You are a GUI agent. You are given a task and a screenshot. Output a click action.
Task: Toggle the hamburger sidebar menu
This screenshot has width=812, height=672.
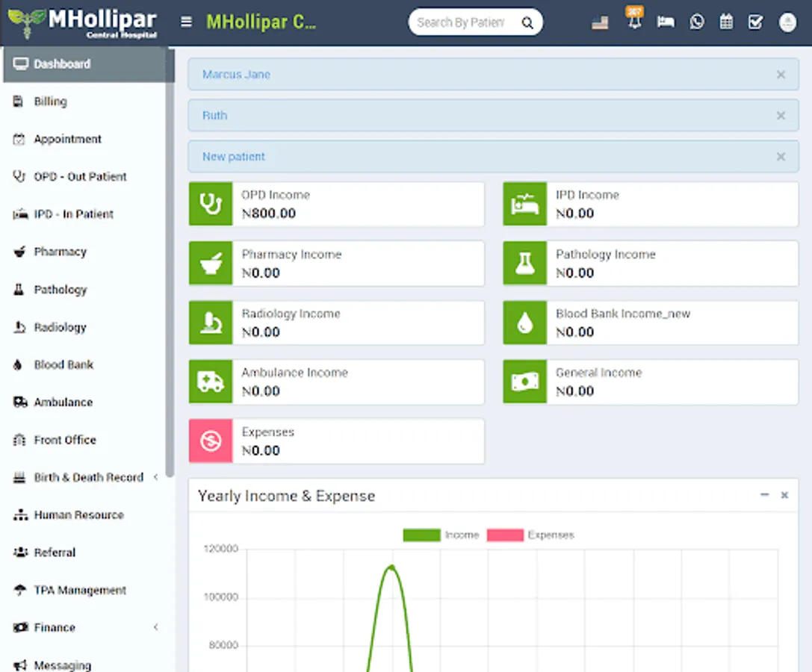[x=186, y=22]
